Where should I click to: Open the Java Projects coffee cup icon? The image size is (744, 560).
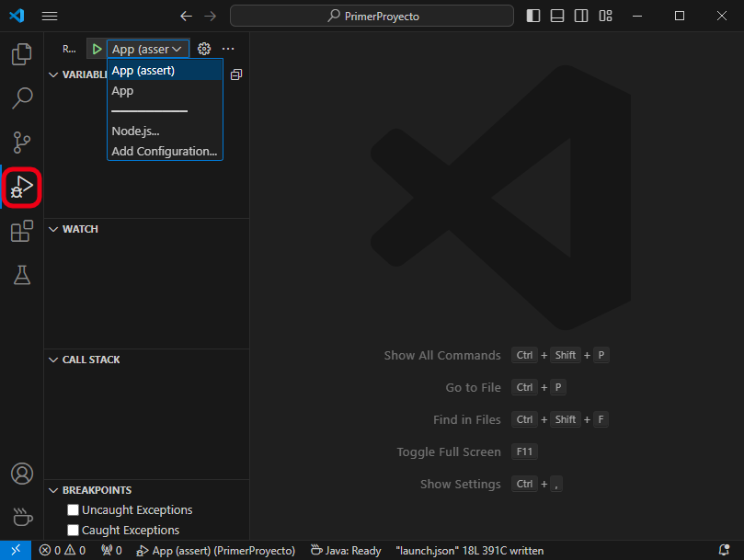tap(22, 518)
